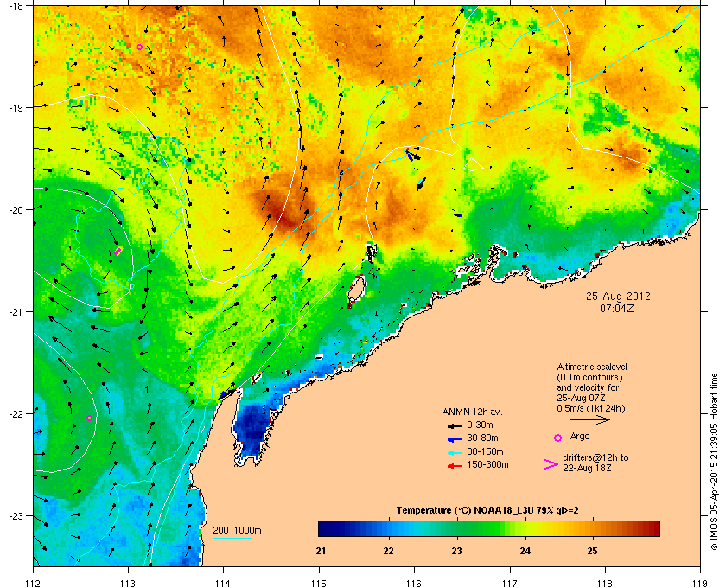Click the magenta drifter marker near 113E 20.4S

pos(118,251)
